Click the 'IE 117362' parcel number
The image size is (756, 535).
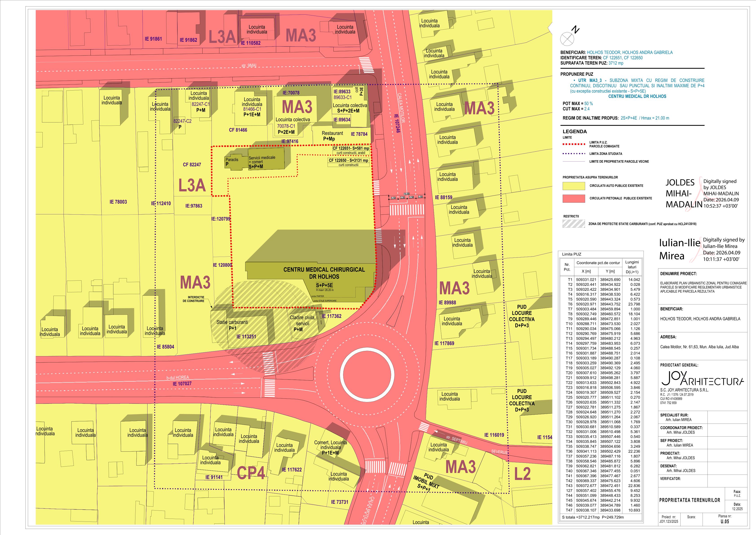coord(331,316)
